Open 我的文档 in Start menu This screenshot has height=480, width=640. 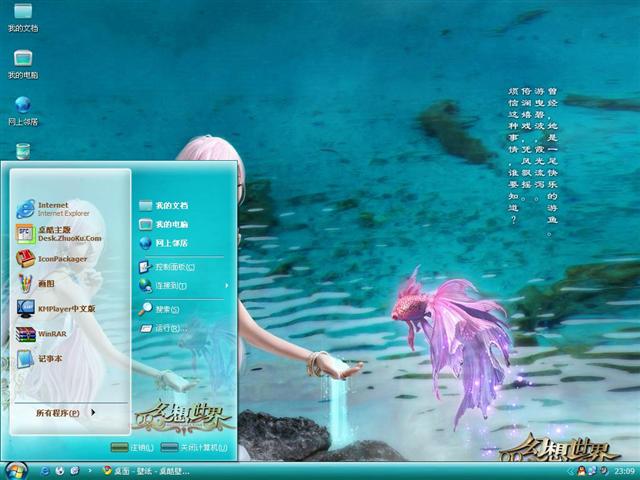click(x=163, y=205)
